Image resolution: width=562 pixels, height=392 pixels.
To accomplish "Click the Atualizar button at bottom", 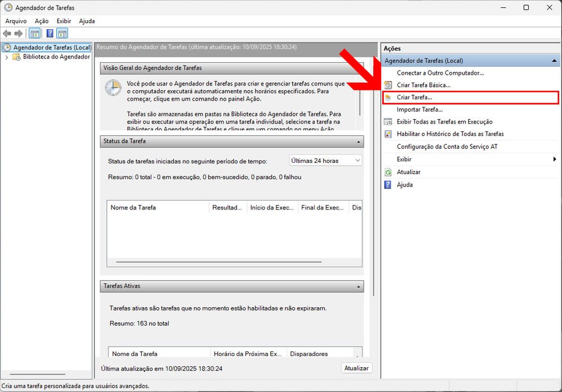I will coord(356,368).
